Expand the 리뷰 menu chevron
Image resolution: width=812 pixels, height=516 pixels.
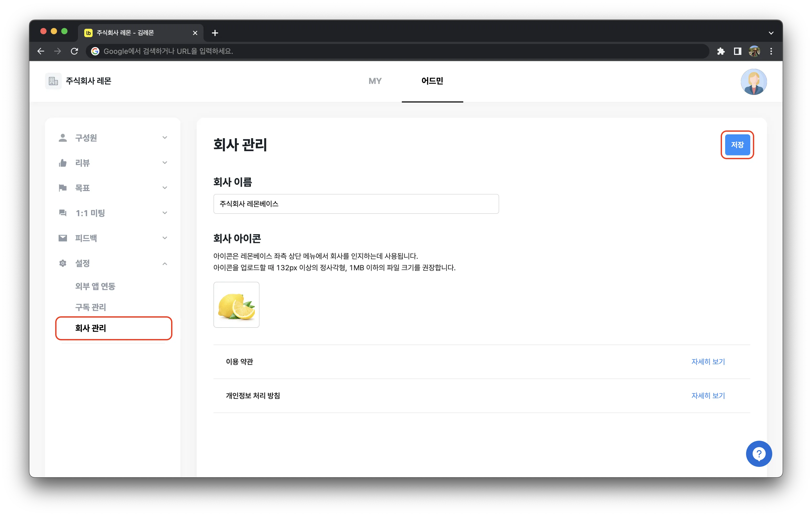(x=165, y=163)
